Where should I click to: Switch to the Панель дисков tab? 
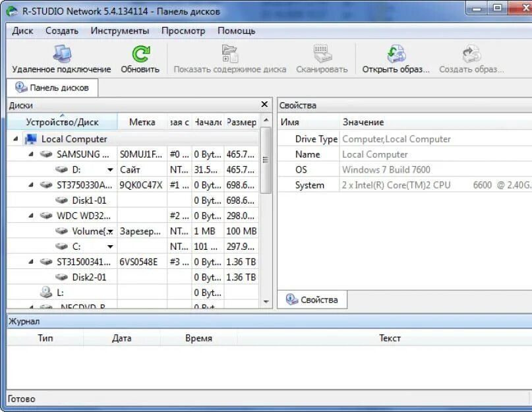click(x=53, y=88)
